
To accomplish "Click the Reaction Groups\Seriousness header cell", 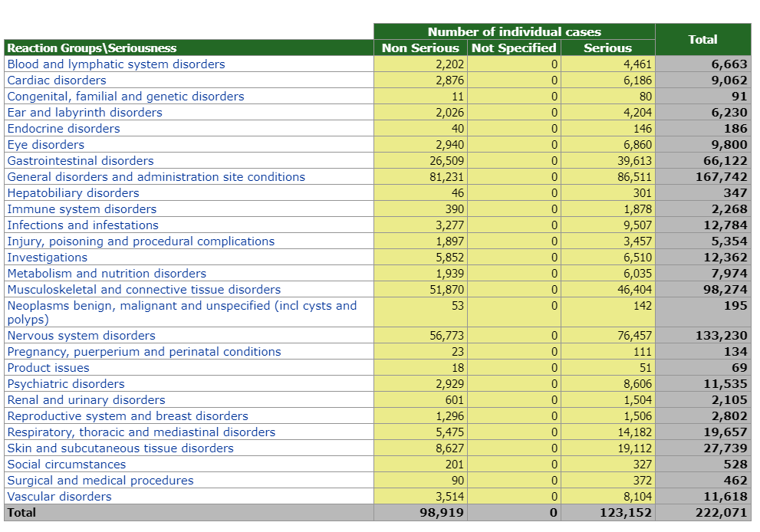I will pos(92,48).
